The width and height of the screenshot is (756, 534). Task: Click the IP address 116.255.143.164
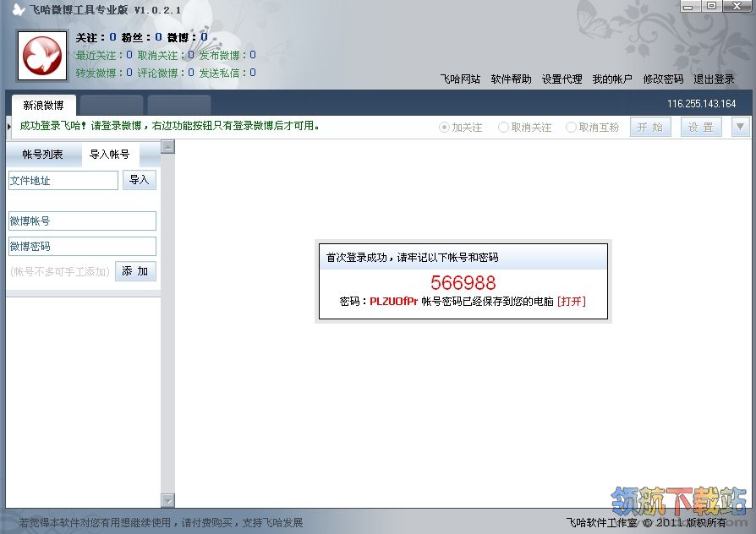click(x=702, y=104)
